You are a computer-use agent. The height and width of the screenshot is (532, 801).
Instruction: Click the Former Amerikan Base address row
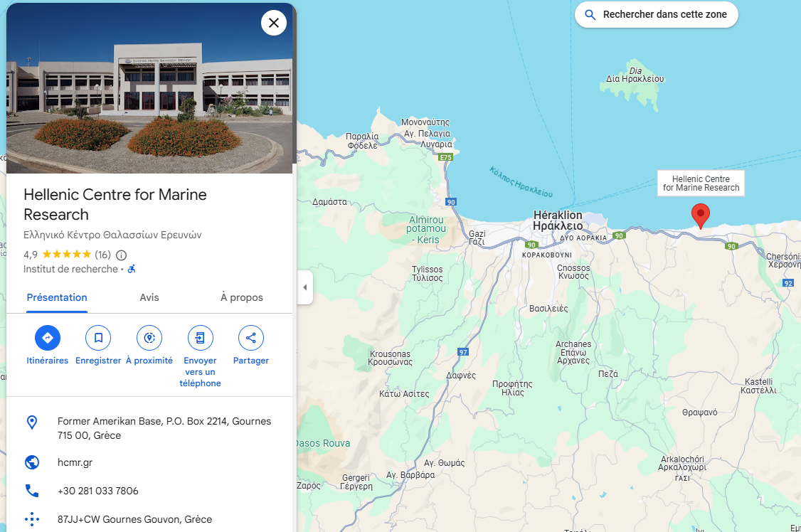tap(149, 428)
